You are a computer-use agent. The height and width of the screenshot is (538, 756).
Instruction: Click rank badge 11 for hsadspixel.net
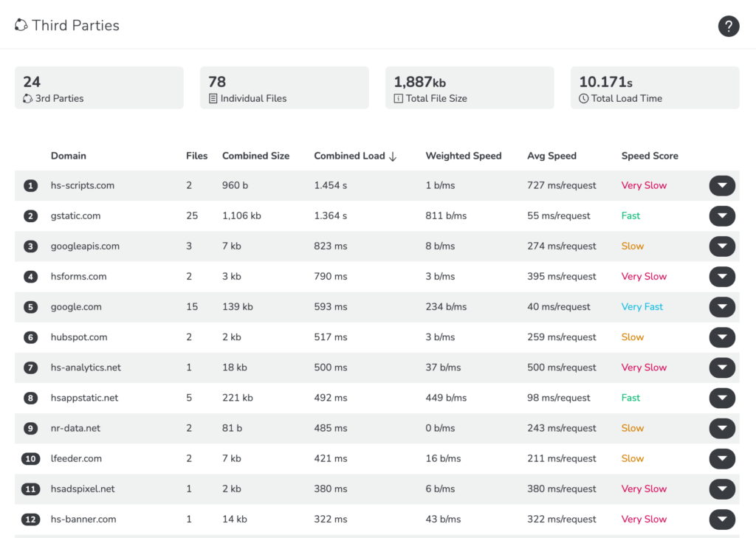[x=30, y=489]
